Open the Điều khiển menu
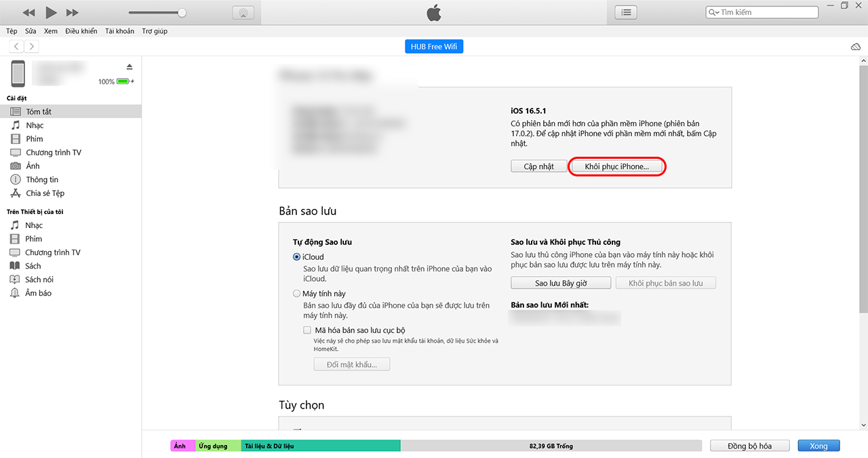 (x=81, y=31)
